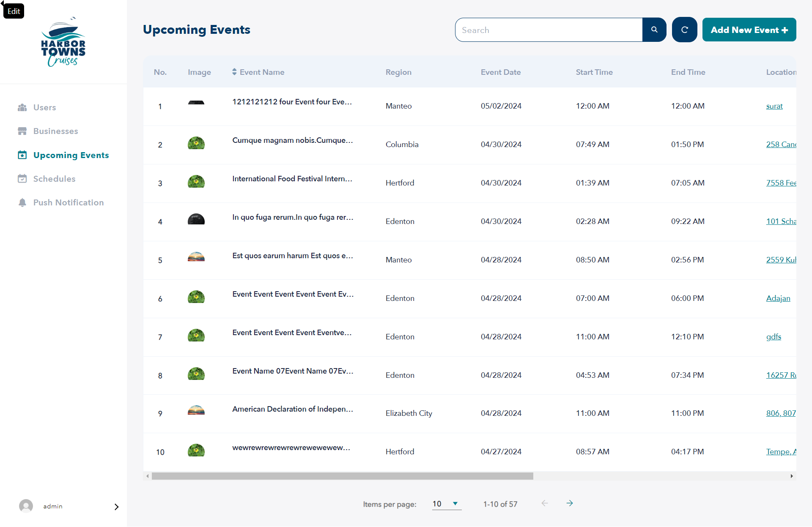Open the Tempe location link

pos(781,452)
